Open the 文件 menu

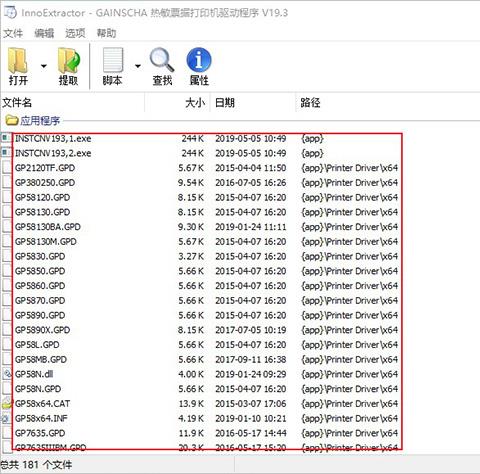[x=13, y=33]
